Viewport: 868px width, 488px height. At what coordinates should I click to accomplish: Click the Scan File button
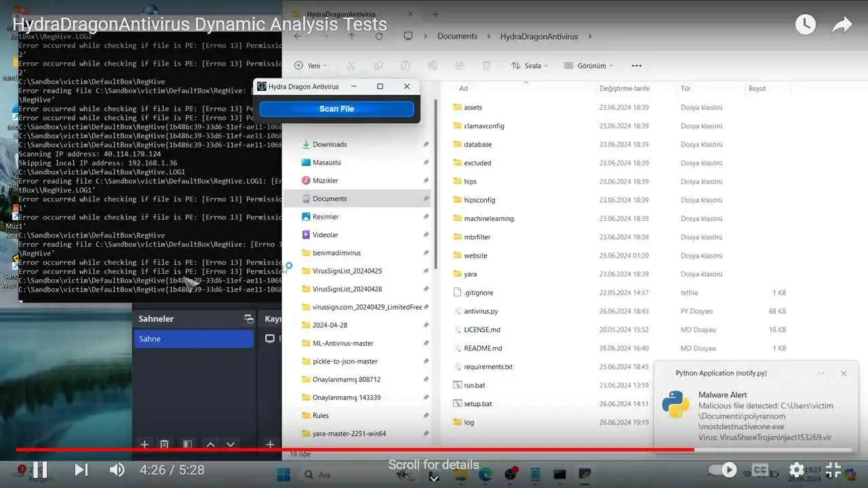point(336,108)
